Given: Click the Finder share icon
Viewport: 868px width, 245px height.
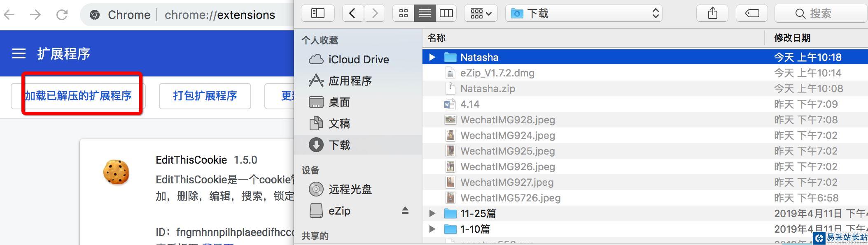Looking at the screenshot, I should coord(712,14).
